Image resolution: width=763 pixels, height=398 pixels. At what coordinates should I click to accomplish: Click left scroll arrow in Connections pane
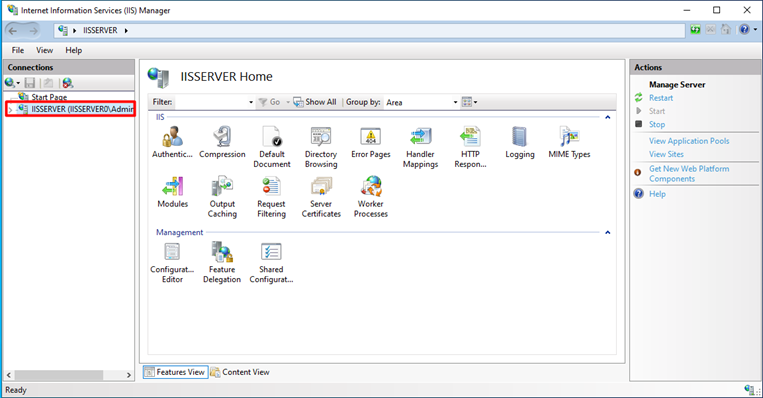9,375
